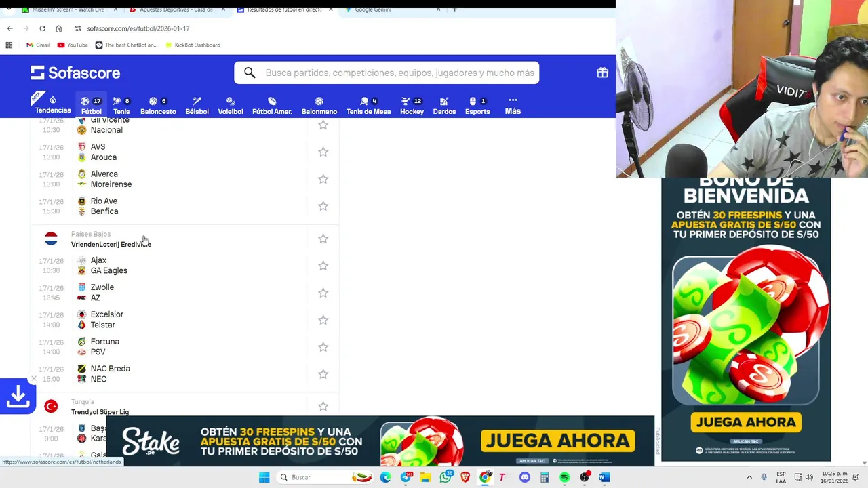Image resolution: width=868 pixels, height=488 pixels.
Task: Select the Tenis de Mesa sport icon
Action: [x=368, y=104]
